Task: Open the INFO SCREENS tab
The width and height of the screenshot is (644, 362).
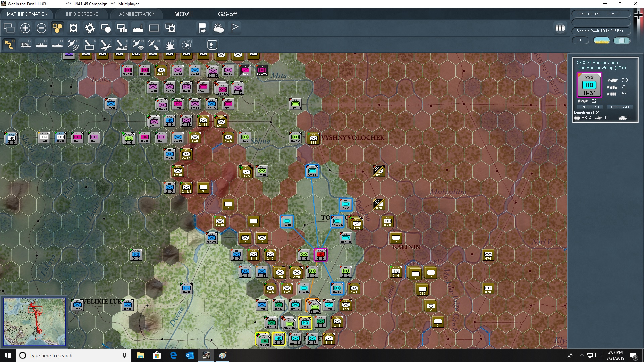Action: pyautogui.click(x=82, y=14)
